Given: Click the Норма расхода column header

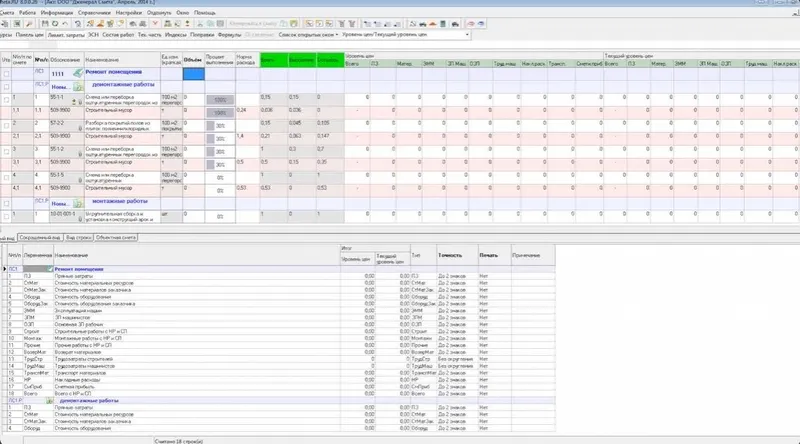Looking at the screenshot, I should (x=247, y=60).
